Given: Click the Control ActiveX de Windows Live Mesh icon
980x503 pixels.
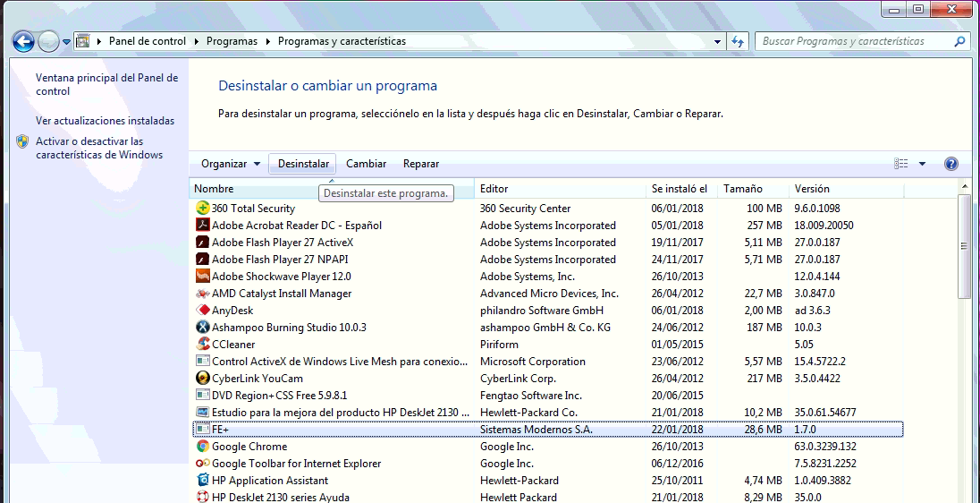Looking at the screenshot, I should [x=202, y=361].
